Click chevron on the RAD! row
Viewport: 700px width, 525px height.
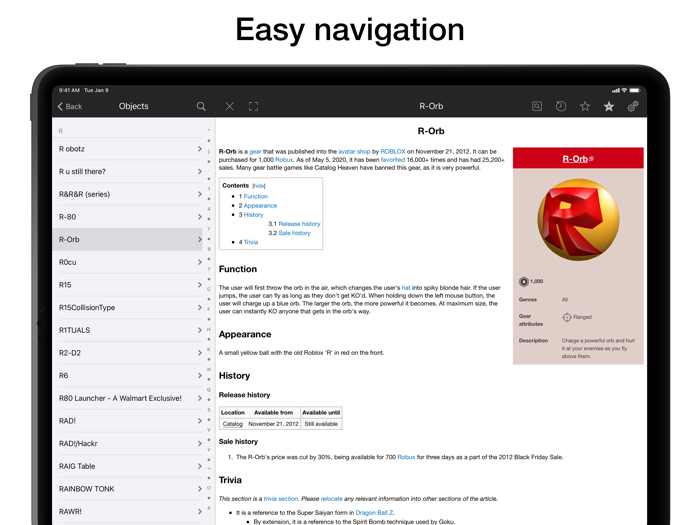pos(200,421)
